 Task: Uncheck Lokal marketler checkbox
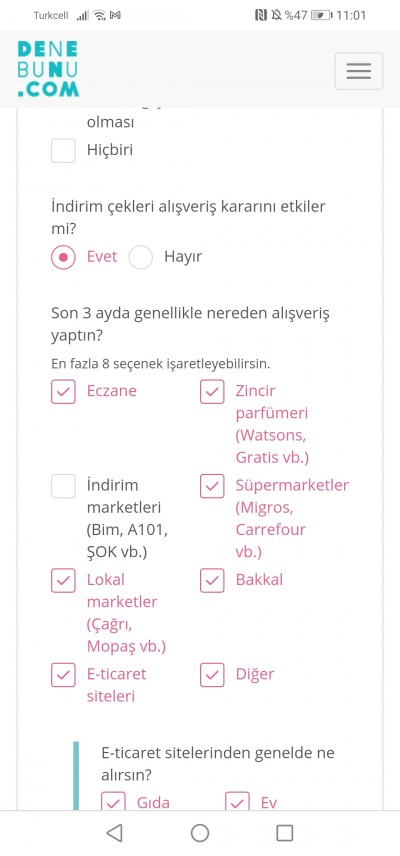tap(63, 580)
